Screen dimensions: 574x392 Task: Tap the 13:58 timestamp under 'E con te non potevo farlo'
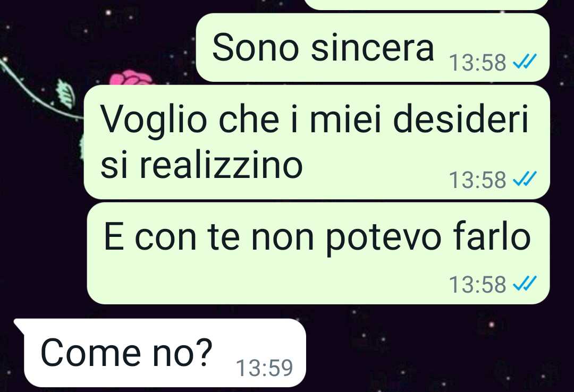point(477,284)
